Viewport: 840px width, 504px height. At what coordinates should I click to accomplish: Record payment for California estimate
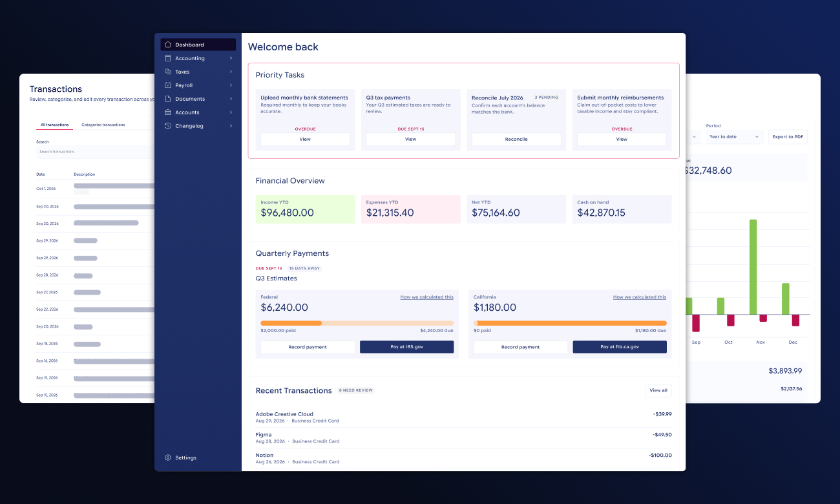coord(521,347)
